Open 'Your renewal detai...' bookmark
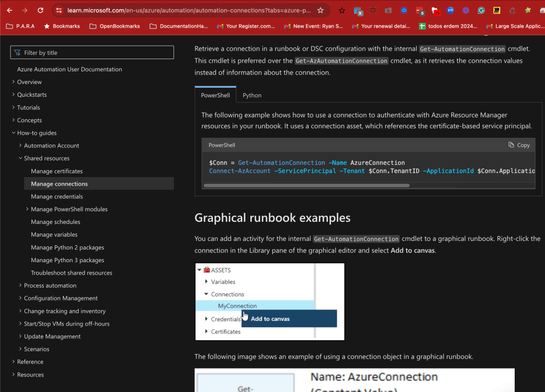 coord(381,26)
